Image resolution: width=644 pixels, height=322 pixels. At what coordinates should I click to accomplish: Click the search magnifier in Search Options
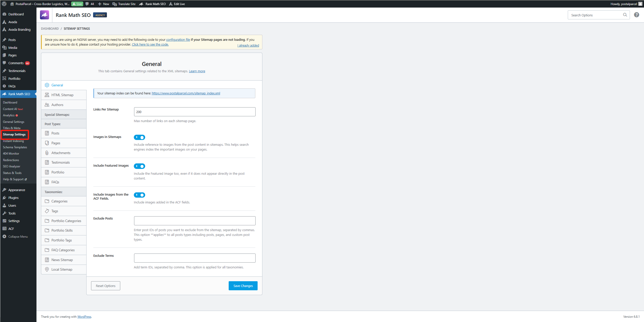coord(625,15)
